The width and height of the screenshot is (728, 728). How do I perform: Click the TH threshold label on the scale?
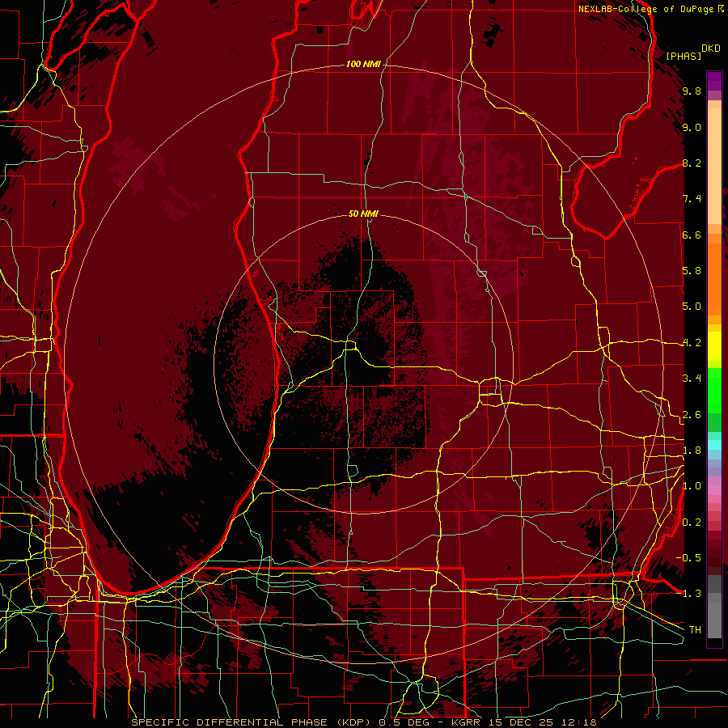tap(695, 629)
